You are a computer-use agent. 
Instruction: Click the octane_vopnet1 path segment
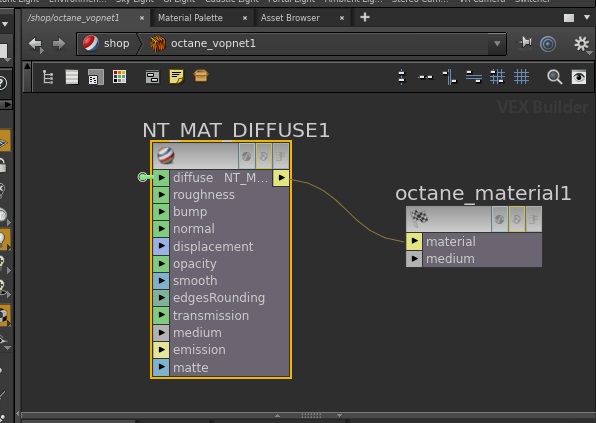point(203,44)
